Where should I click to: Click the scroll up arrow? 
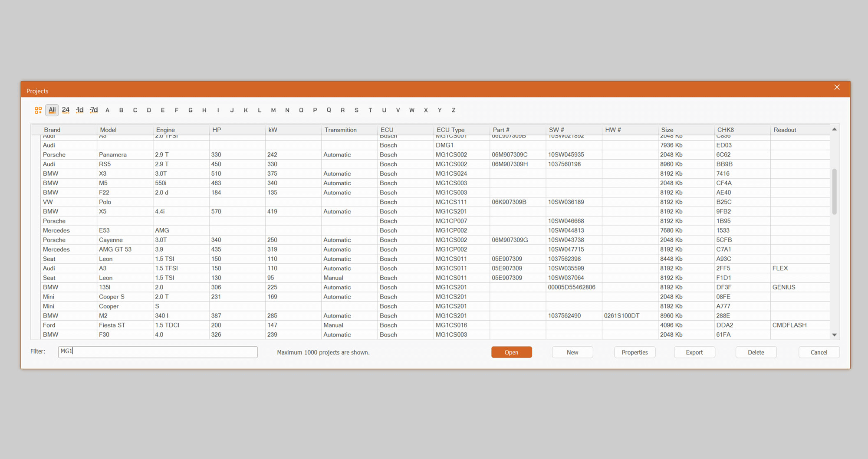pos(834,129)
